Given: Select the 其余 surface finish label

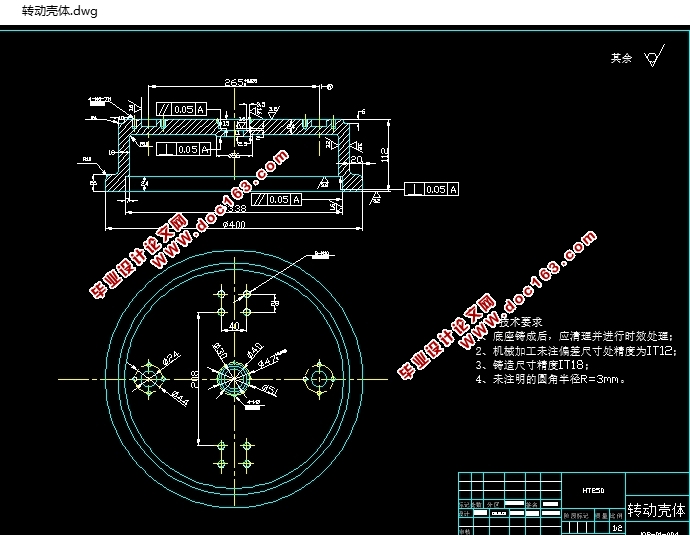Looking at the screenshot, I should (621, 58).
